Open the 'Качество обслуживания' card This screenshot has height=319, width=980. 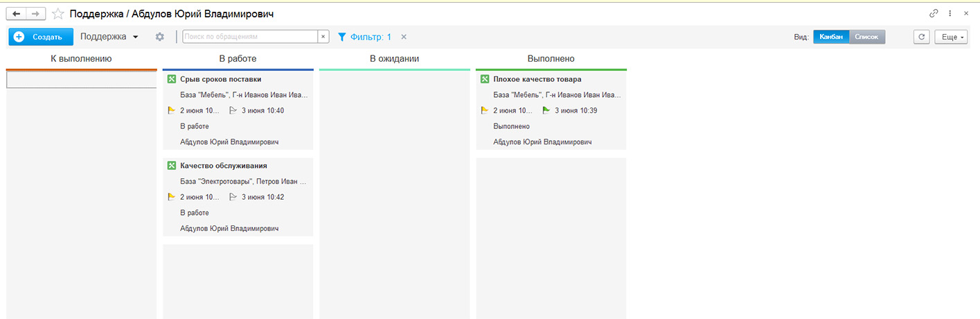tap(223, 166)
